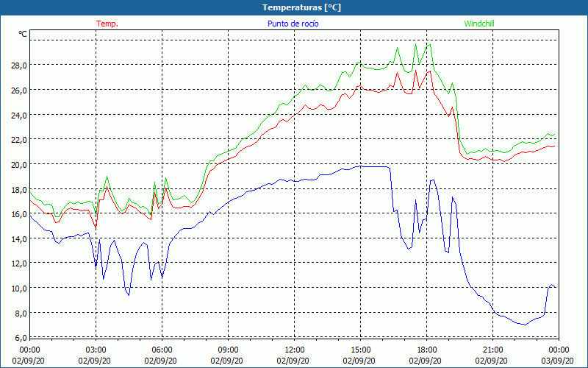Click the 12,0 y-axis value

[x=18, y=263]
